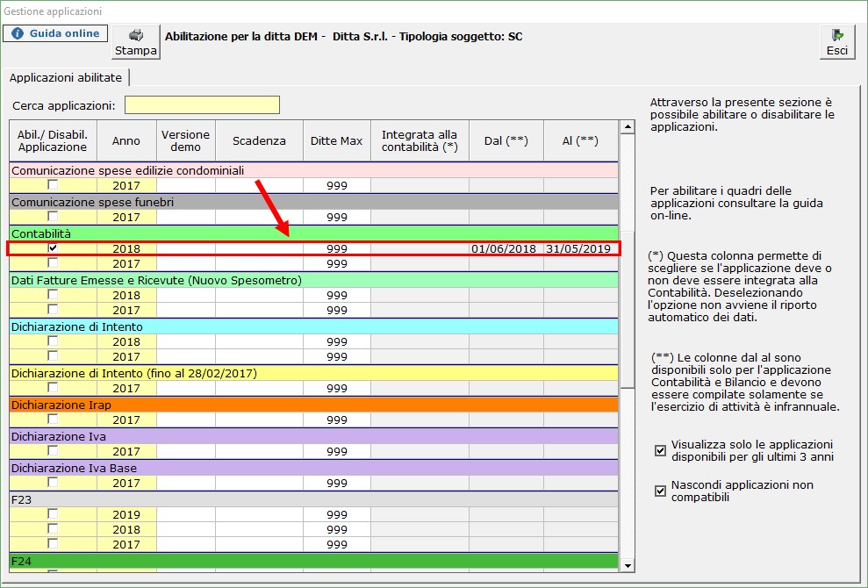This screenshot has height=588, width=868.
Task: Click 999 in the Contabilità 2018 row
Action: [x=336, y=248]
